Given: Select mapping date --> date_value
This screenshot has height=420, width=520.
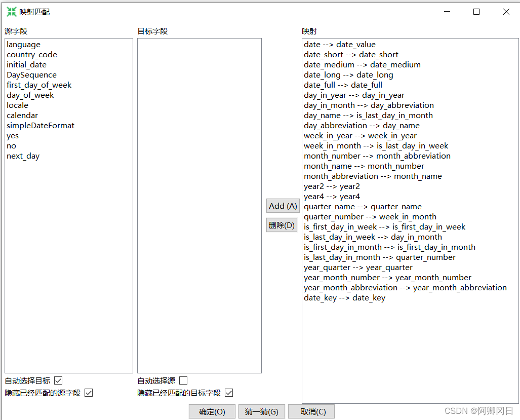Looking at the screenshot, I should tap(340, 45).
